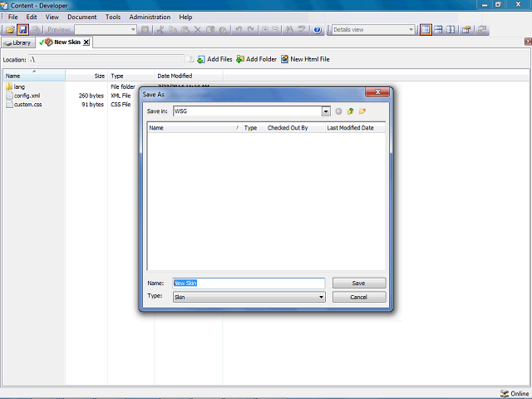Click the properties icon beside layout buttons
Image resolution: width=532 pixels, height=399 pixels.
(467, 30)
